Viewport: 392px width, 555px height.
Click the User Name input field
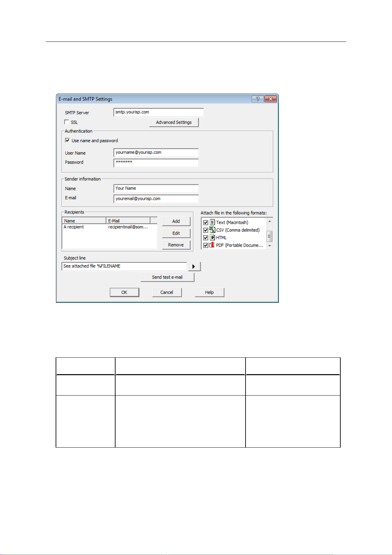(x=156, y=153)
